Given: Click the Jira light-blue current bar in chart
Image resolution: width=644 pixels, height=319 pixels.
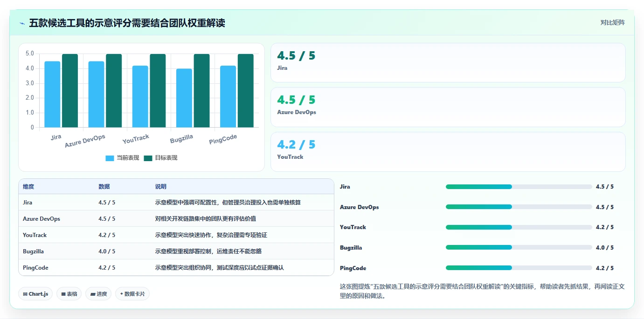Looking at the screenshot, I should coord(53,94).
